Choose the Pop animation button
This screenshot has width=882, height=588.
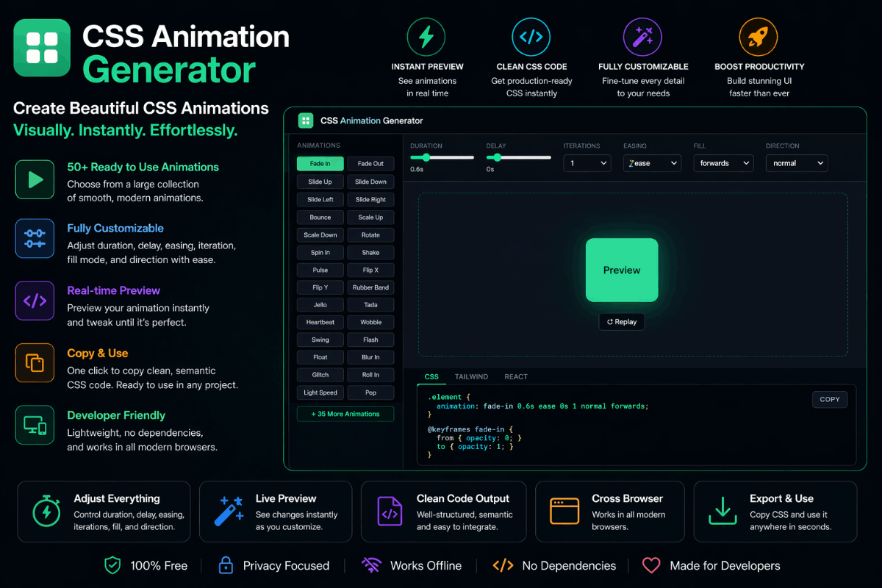370,392
